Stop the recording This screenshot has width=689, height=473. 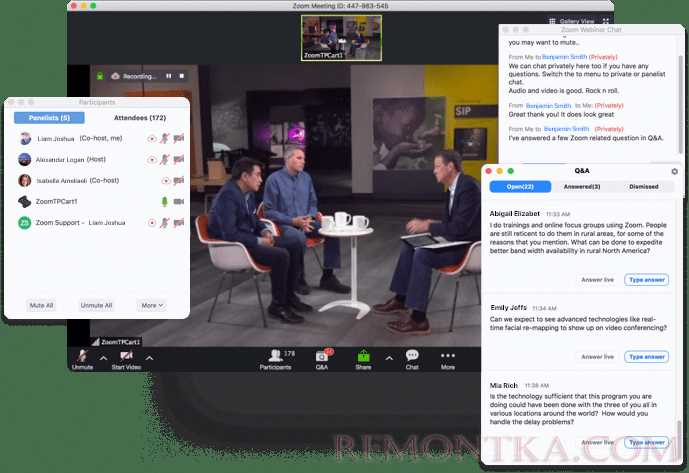click(x=182, y=76)
